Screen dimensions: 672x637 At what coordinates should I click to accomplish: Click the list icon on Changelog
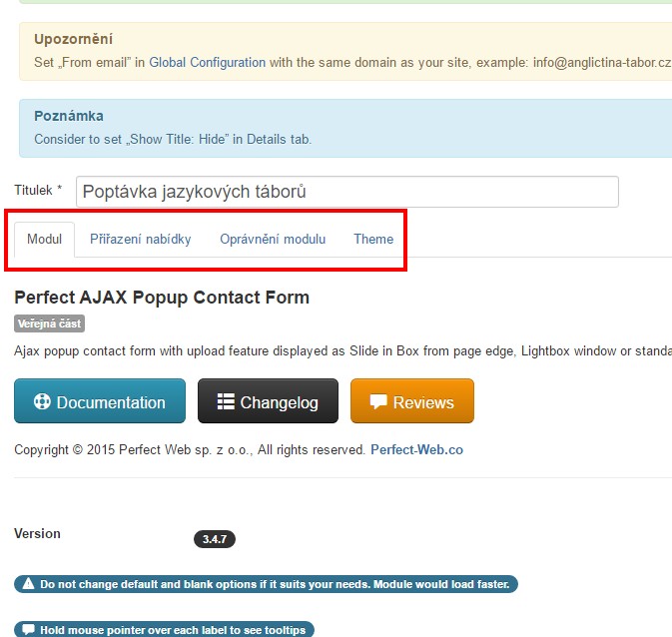pos(226,402)
